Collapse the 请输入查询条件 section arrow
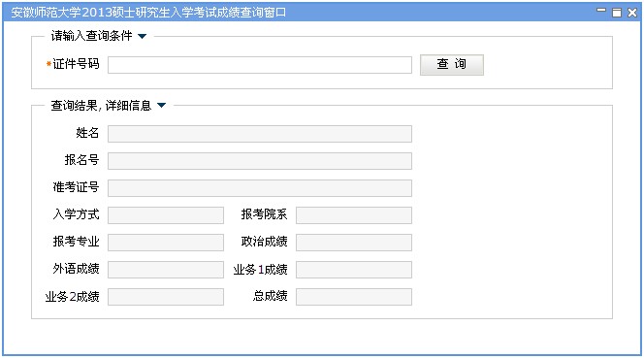This screenshot has width=644, height=359. 143,36
